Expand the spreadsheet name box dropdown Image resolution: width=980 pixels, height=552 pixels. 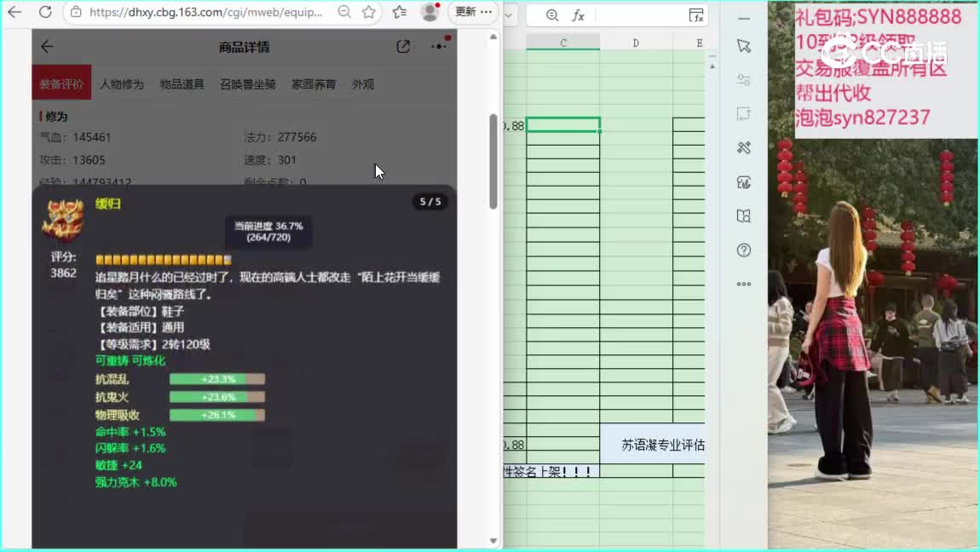[x=509, y=15]
